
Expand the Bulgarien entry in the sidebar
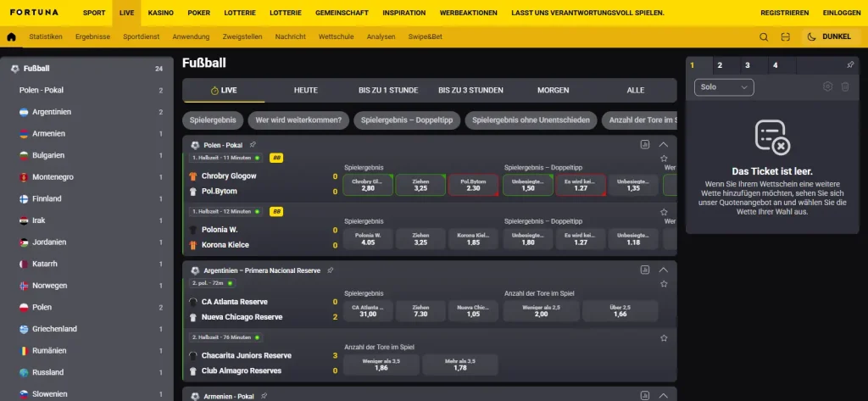tap(87, 155)
